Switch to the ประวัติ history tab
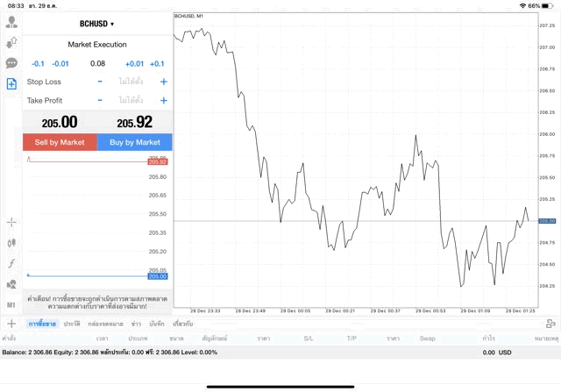Screen dimensions: 561x392 (72, 324)
